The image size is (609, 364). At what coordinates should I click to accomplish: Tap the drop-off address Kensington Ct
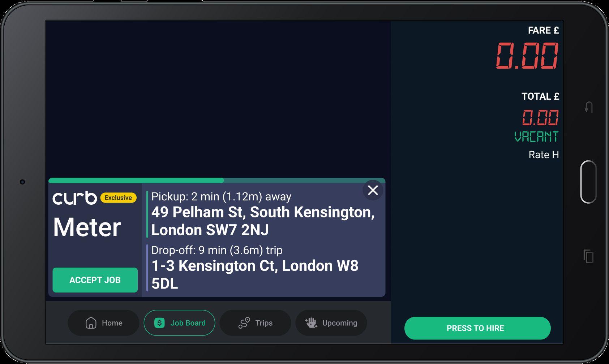coord(255,275)
